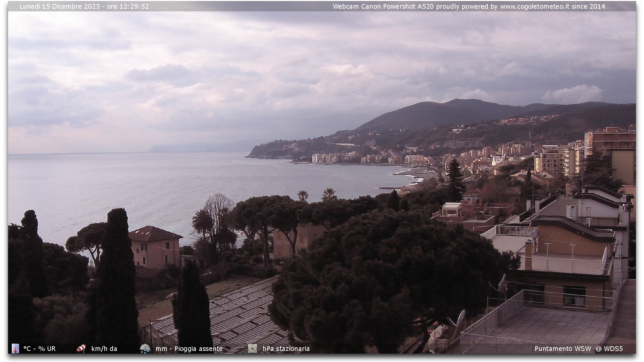Click the thermometer temperature icon
This screenshot has height=362, width=644.
click(x=15, y=349)
